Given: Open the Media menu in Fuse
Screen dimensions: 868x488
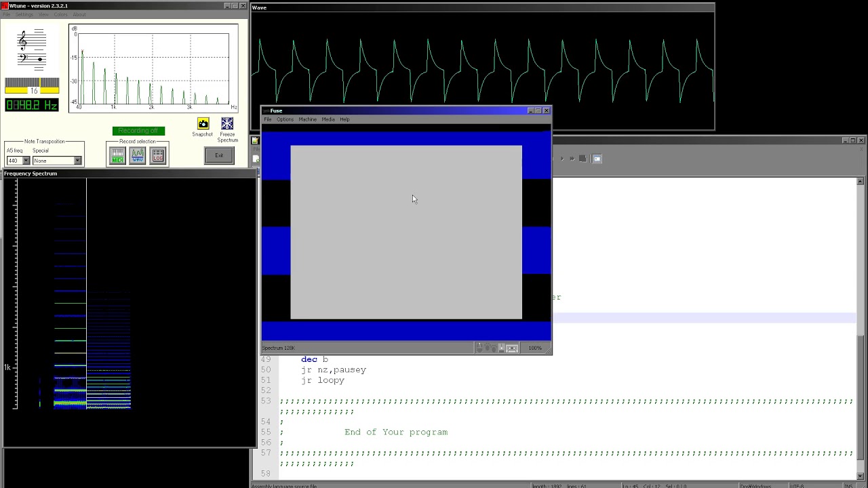Looking at the screenshot, I should coord(328,119).
